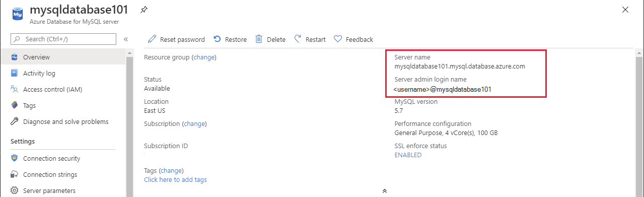This screenshot has height=197, width=644.
Task: Click the Connection security shield icon
Action: [15, 158]
